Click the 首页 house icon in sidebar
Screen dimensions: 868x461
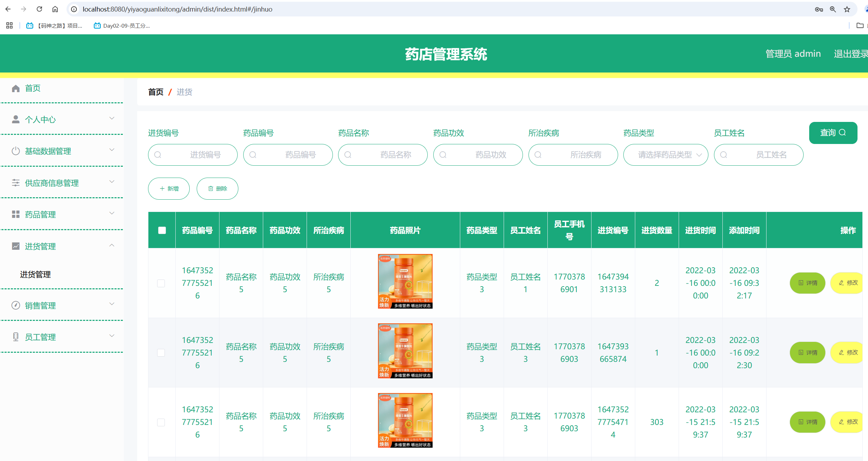(15, 88)
